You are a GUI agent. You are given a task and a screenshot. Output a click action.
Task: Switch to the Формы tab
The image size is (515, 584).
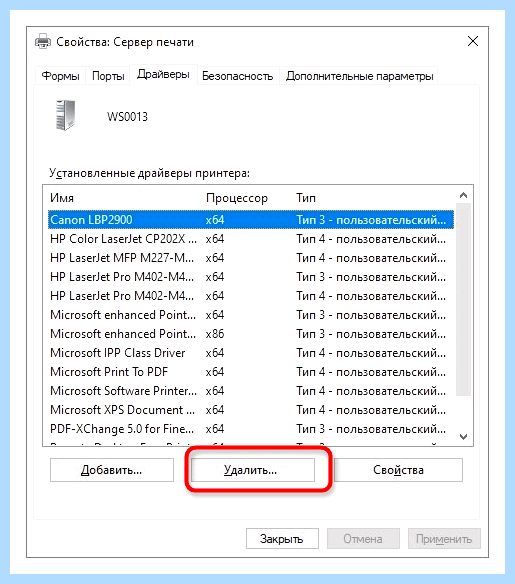pos(60,76)
